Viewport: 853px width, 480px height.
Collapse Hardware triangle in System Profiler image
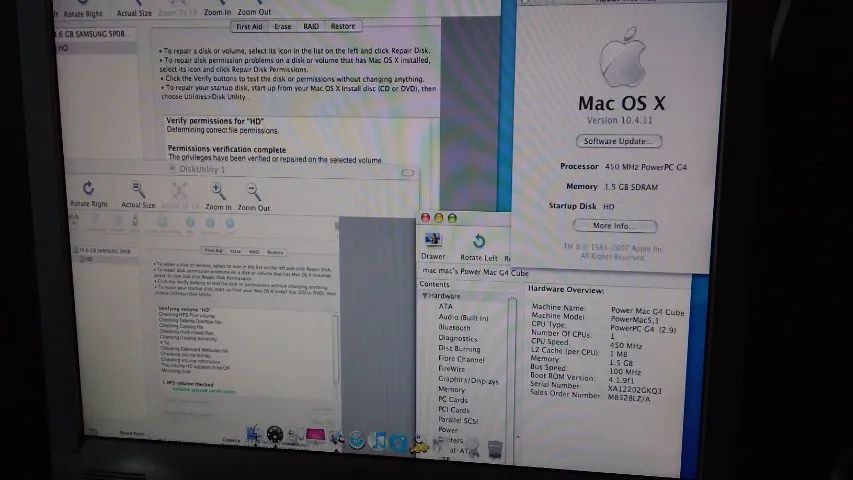[425, 296]
